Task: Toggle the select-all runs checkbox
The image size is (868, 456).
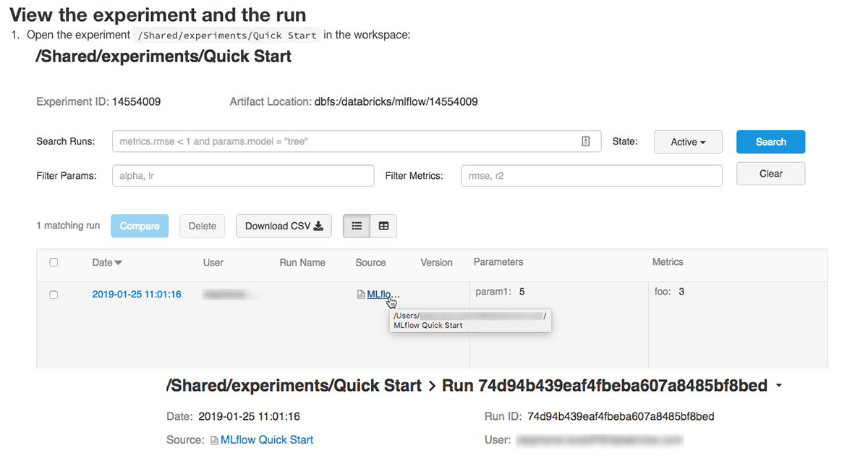Action: click(x=54, y=263)
